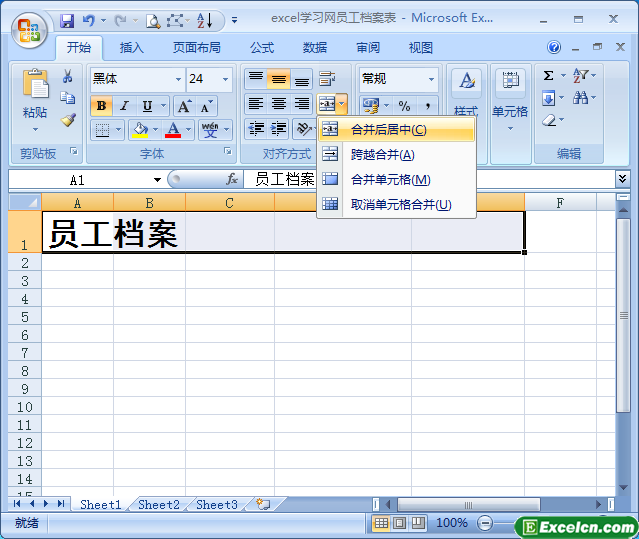This screenshot has height=539, width=639.
Task: Click the fill color yellow bucket
Action: pos(140,130)
